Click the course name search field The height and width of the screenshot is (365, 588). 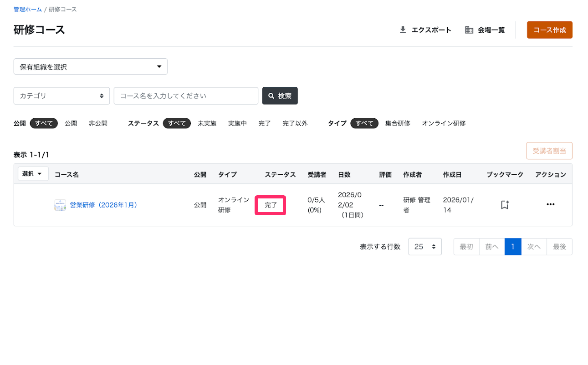(x=186, y=96)
